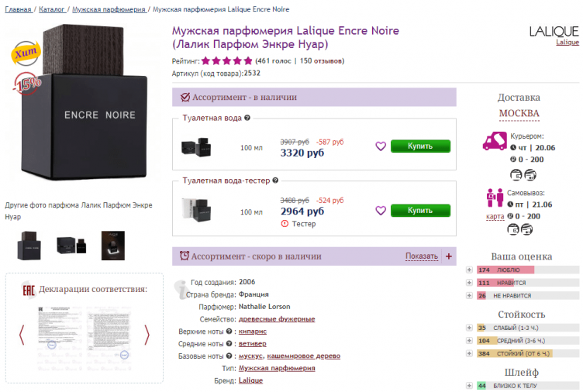Buy the 100 мл eau de toilette
583x392 pixels.
420,146
